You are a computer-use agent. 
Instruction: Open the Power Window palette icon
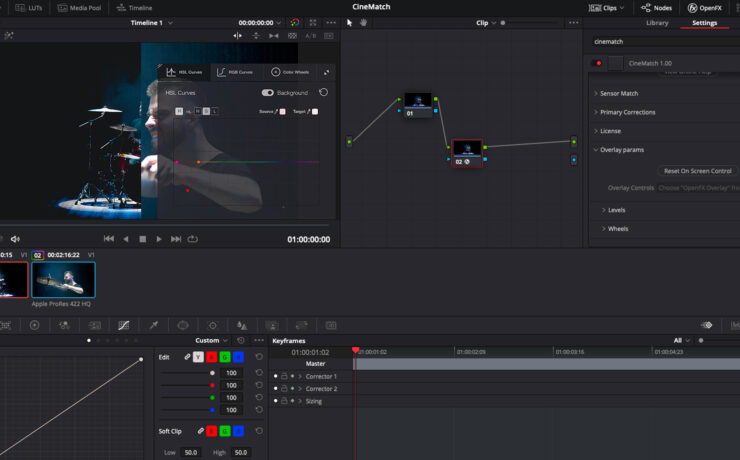coord(183,325)
